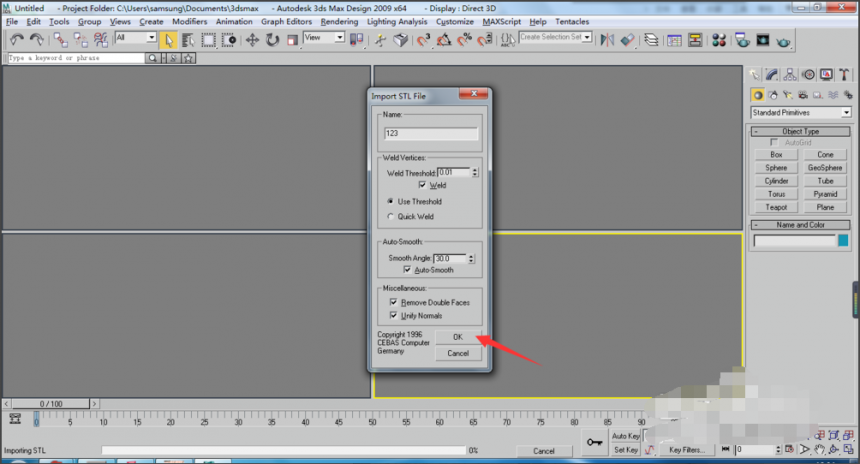This screenshot has height=464, width=860.
Task: Click OK in Import STL dialog
Action: [x=458, y=337]
